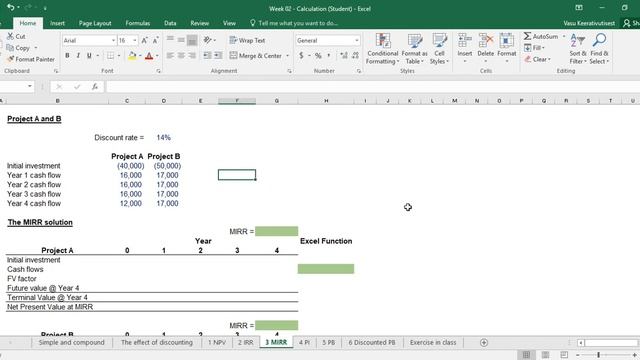Click the Insert Function fx icon

tap(95, 87)
